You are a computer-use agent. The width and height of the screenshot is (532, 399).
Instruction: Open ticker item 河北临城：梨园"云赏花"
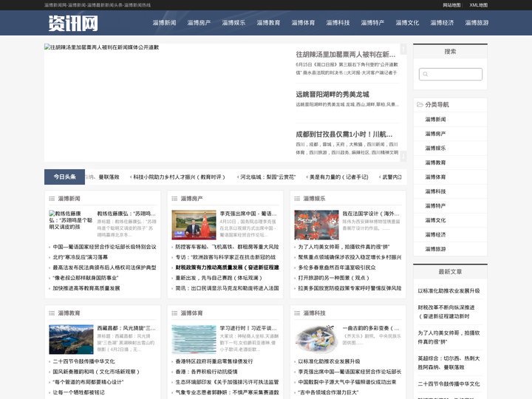(x=268, y=177)
